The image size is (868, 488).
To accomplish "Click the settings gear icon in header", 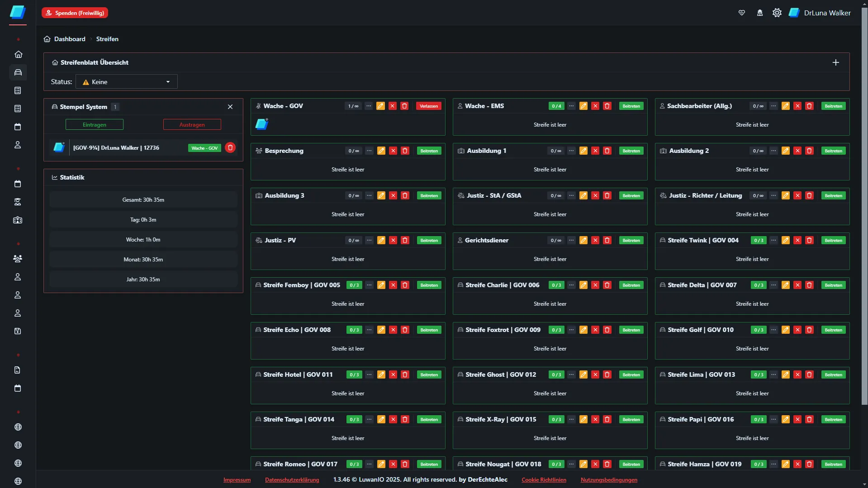I will [x=777, y=13].
